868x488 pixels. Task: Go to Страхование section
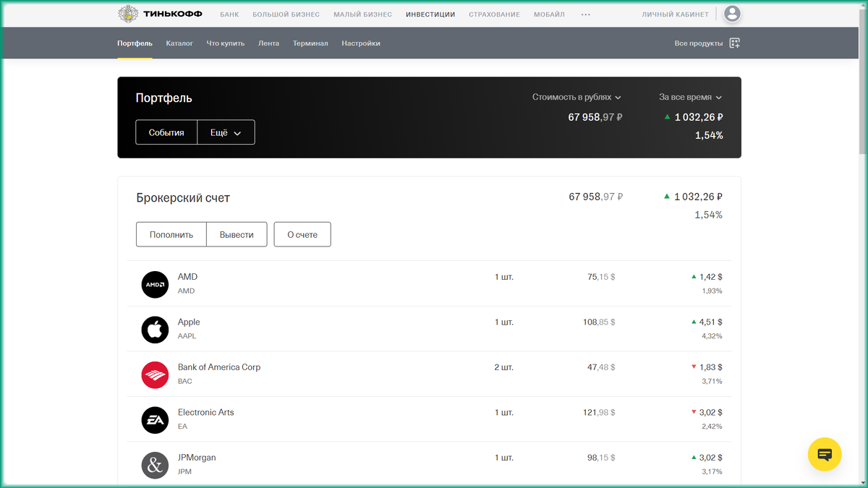coord(494,14)
